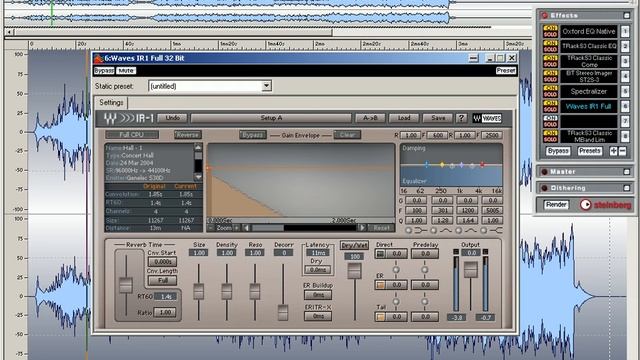640x360 pixels.
Task: Toggle ON for Oxford EQ Native effect
Action: [x=550, y=28]
